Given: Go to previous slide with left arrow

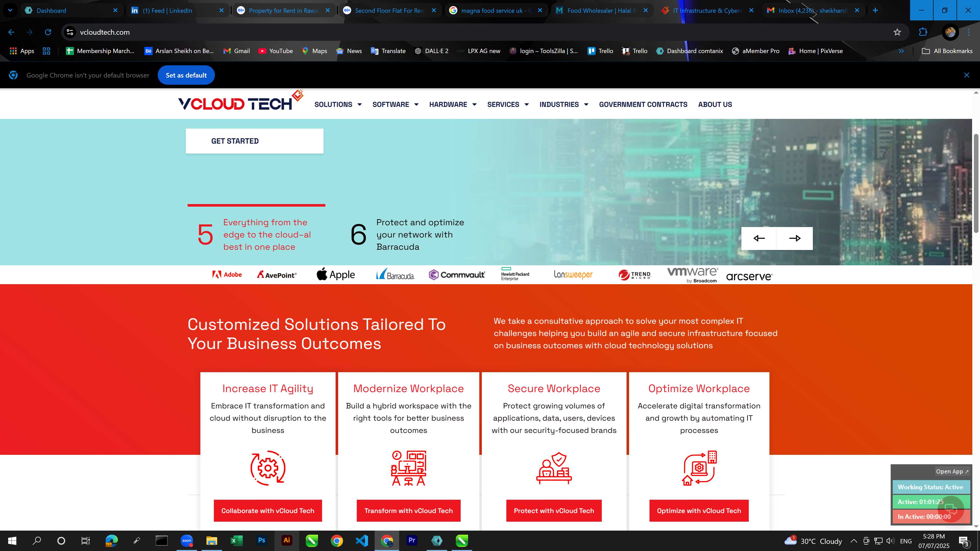Looking at the screenshot, I should (759, 239).
